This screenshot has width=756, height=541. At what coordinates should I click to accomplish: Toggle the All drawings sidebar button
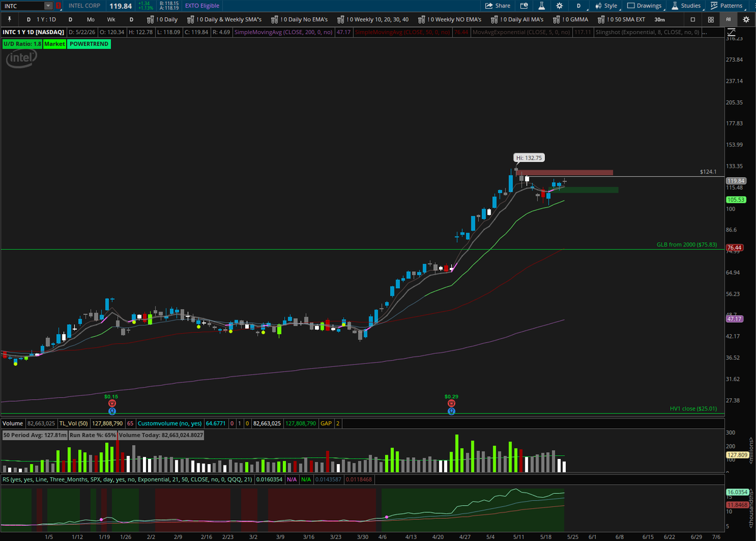tap(728, 20)
